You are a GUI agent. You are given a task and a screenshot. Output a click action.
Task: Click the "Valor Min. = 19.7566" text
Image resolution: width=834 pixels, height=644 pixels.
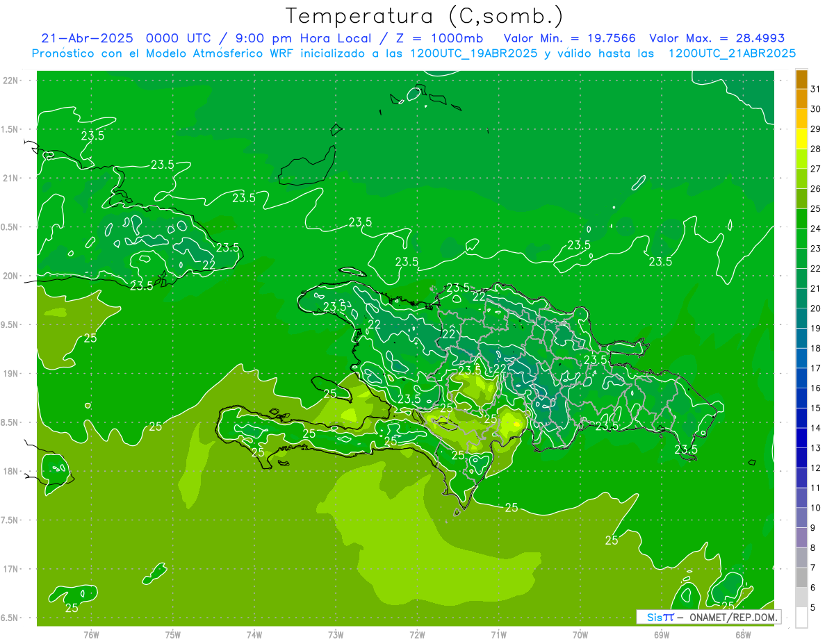[569, 38]
